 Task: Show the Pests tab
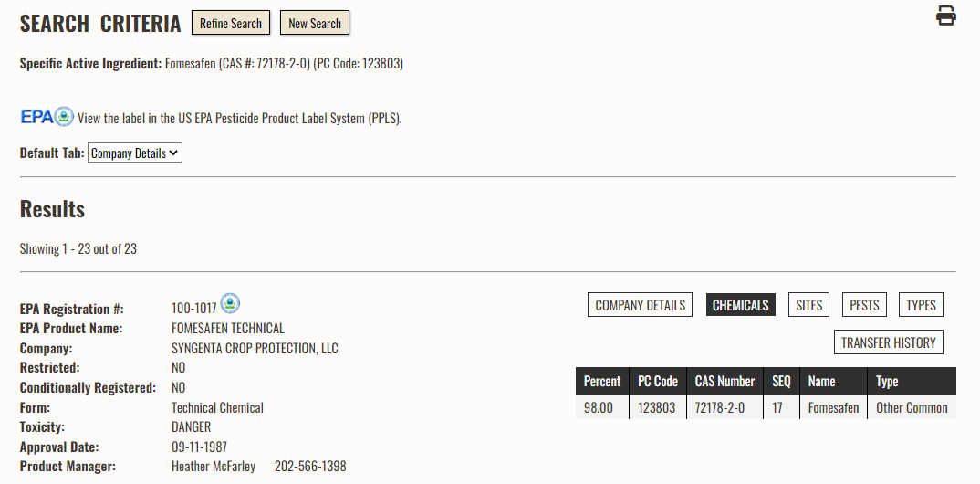point(864,305)
